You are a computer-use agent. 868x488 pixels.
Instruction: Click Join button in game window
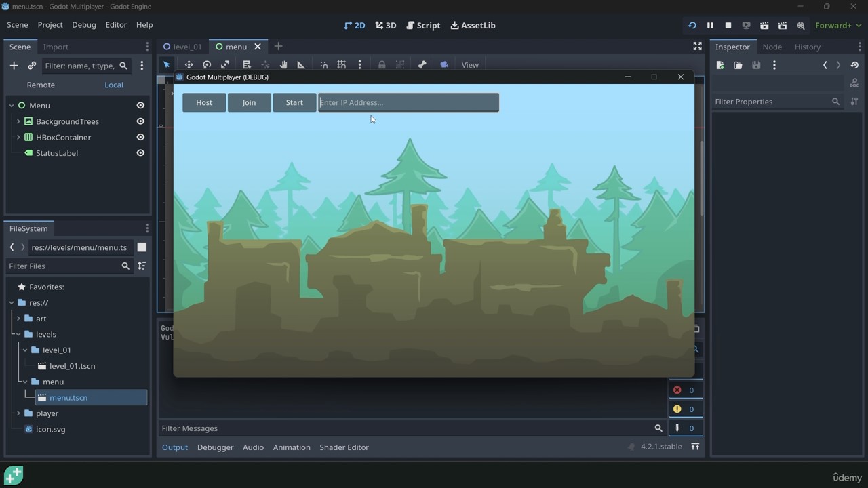tap(249, 102)
